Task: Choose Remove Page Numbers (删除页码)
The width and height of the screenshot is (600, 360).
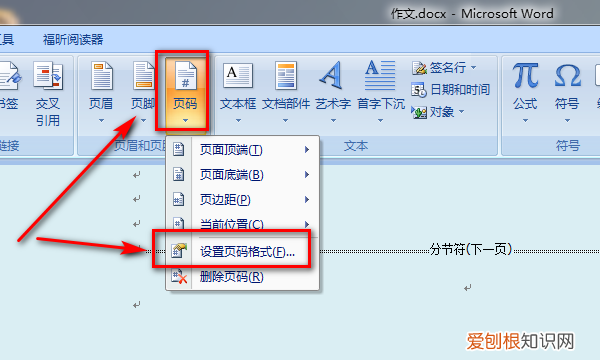Action: [x=232, y=277]
